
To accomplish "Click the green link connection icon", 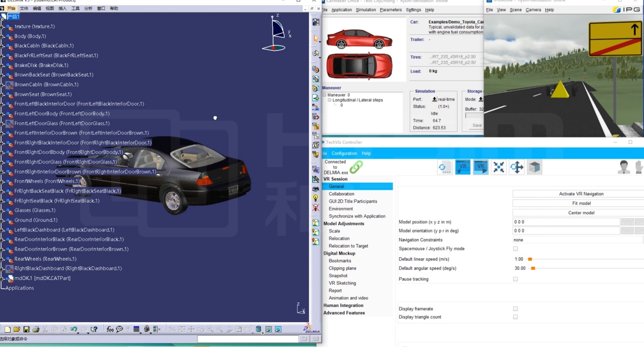I will [356, 166].
